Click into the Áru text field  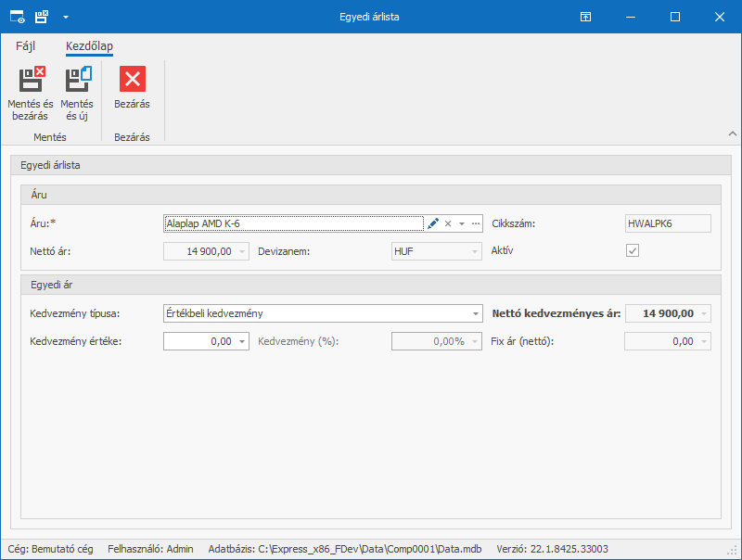[x=294, y=223]
